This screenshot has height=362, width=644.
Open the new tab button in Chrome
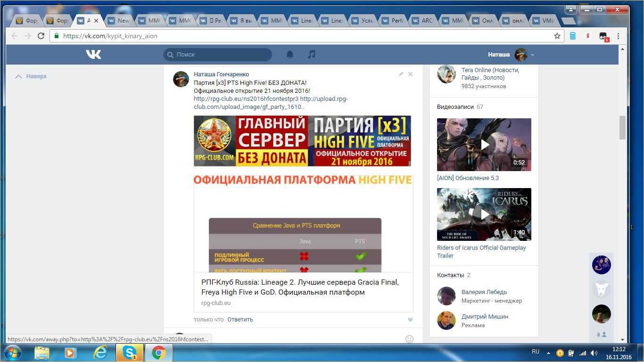click(x=569, y=21)
